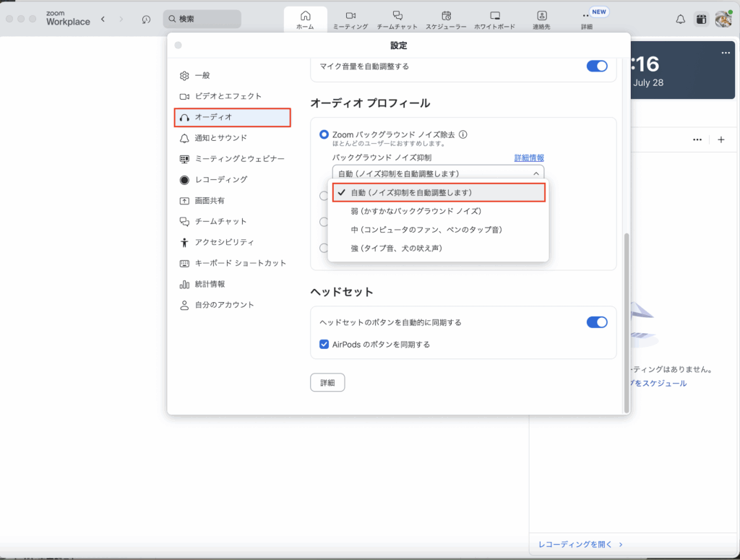740x560 pixels.
Task: Open the 連絡先 tab
Action: coord(541,20)
